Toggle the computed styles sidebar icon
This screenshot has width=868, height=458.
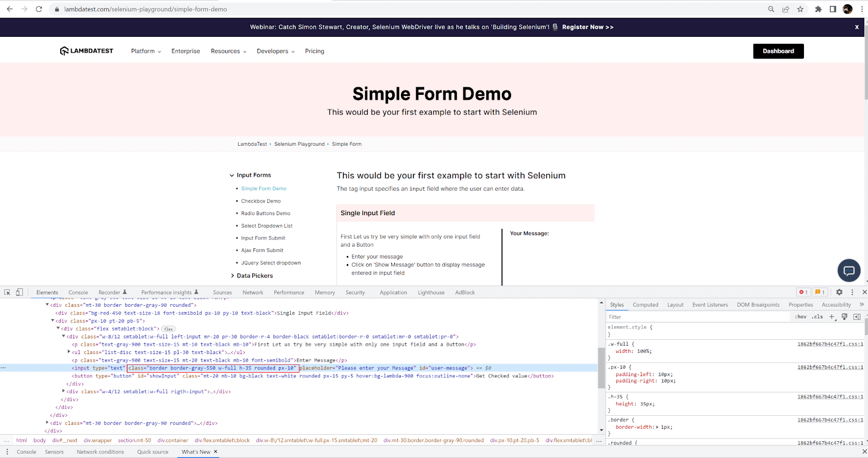[857, 317]
